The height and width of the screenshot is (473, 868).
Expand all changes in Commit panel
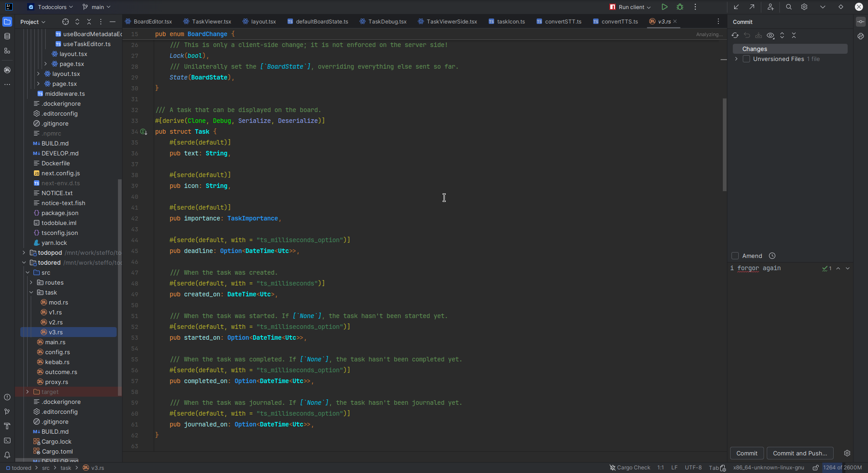782,35
